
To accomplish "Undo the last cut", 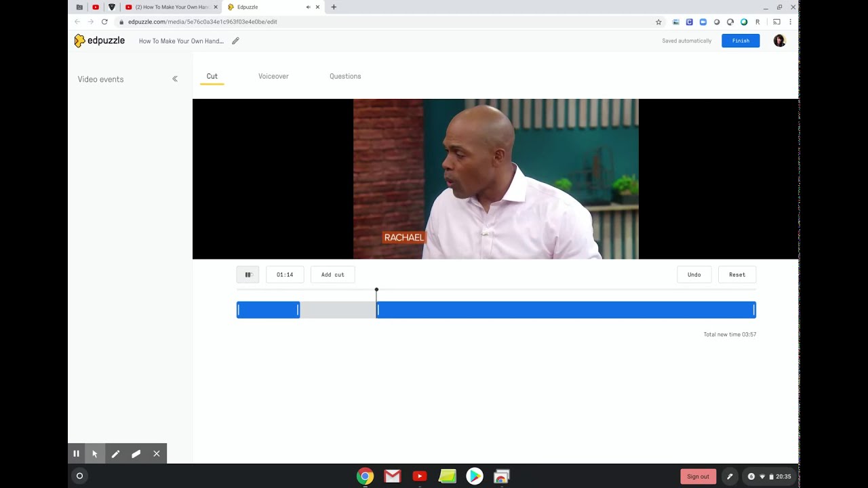I will coord(694,274).
